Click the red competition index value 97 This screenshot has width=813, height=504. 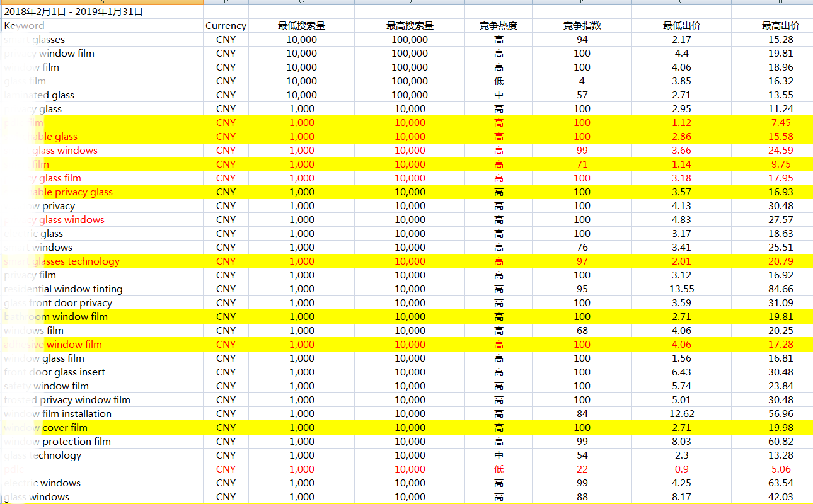point(582,261)
